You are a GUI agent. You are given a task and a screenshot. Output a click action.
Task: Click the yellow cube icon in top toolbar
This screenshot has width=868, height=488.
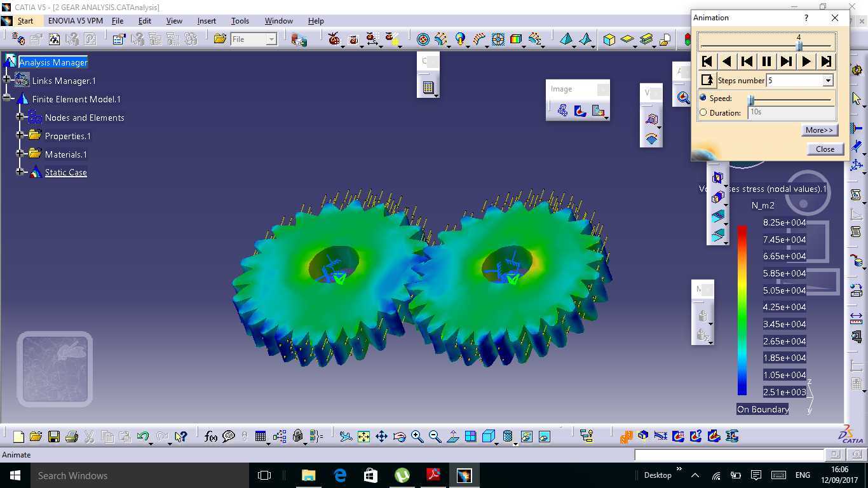pos(609,39)
